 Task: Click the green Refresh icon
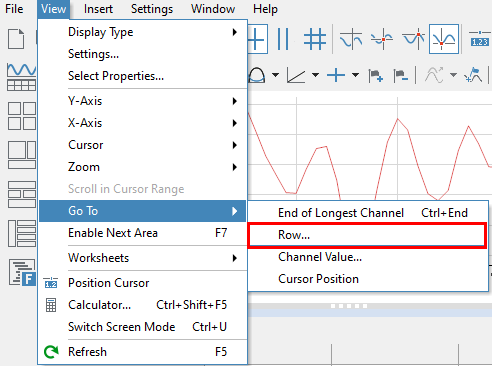51,352
